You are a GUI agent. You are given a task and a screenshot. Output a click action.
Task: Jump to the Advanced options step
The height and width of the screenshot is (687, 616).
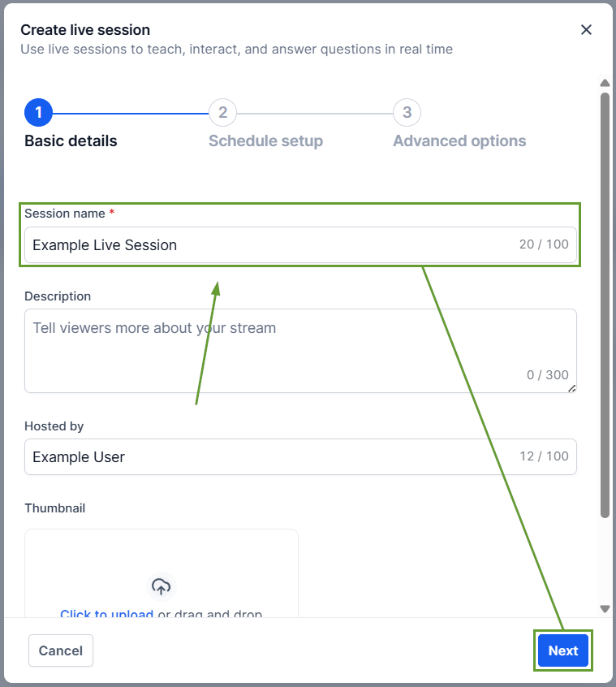coord(459,141)
